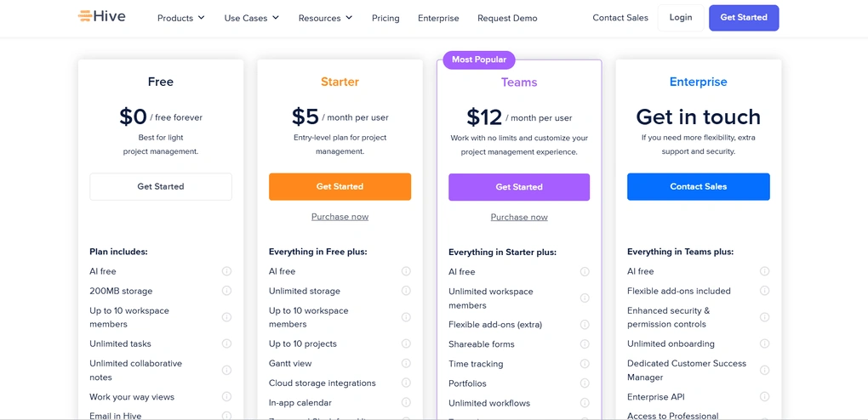Click info icon beside Gantt view
868x420 pixels.
pyautogui.click(x=406, y=363)
